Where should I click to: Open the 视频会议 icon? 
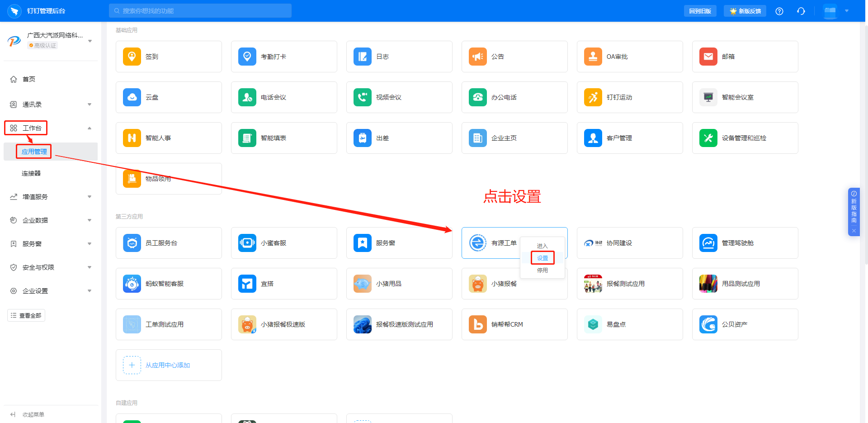point(363,97)
